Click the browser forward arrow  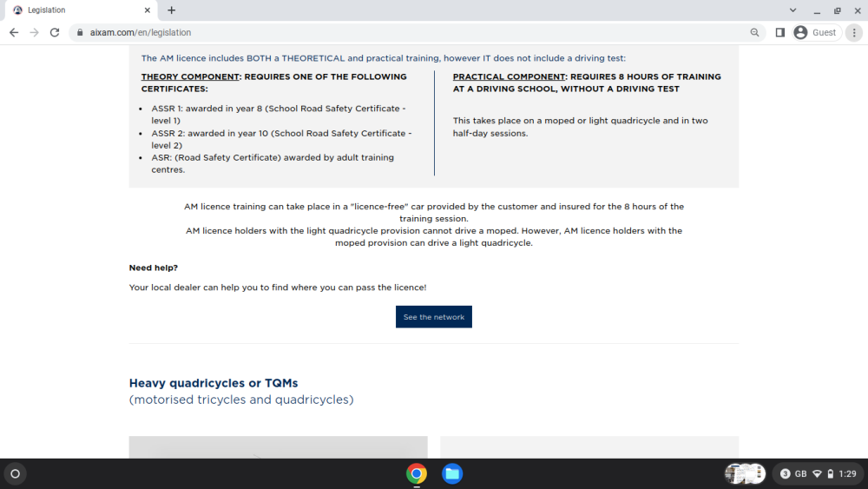[35, 33]
